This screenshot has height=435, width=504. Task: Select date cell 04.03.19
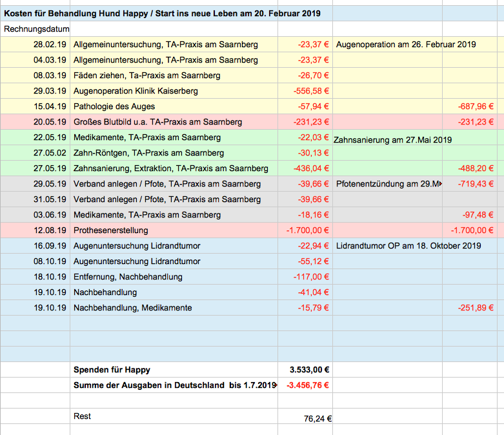35,60
